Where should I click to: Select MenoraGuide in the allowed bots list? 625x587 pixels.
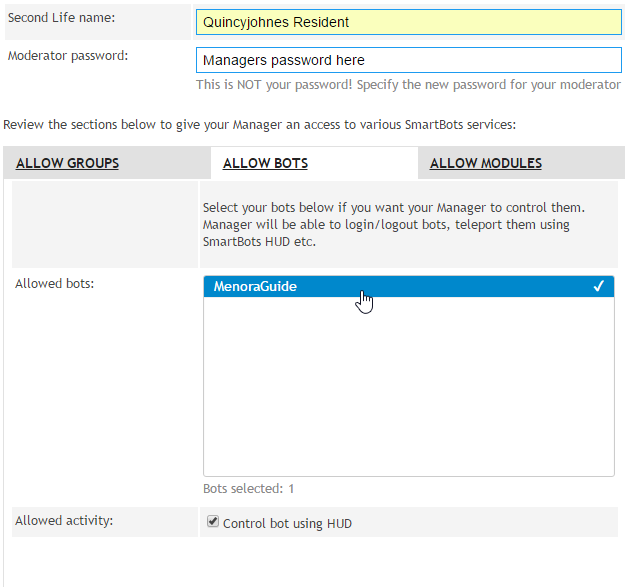point(409,287)
